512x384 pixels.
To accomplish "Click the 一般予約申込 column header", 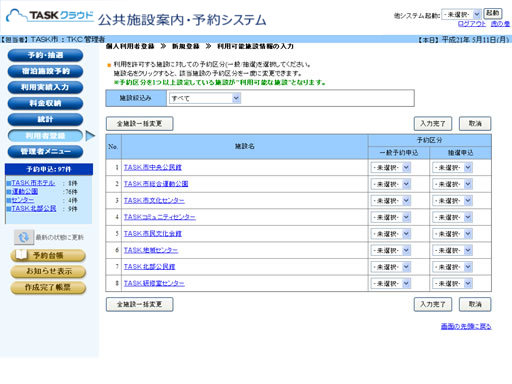I will coord(399,153).
